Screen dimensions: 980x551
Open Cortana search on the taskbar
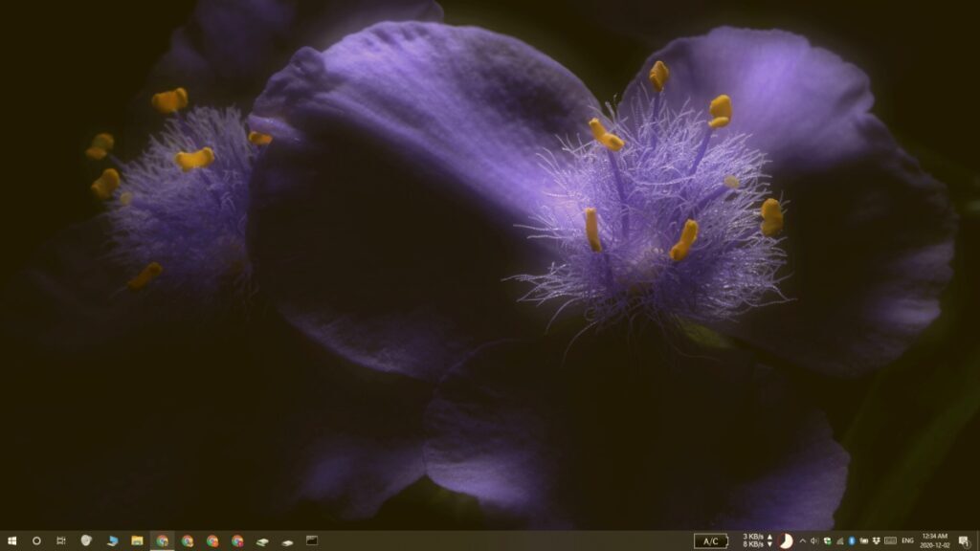(35, 539)
